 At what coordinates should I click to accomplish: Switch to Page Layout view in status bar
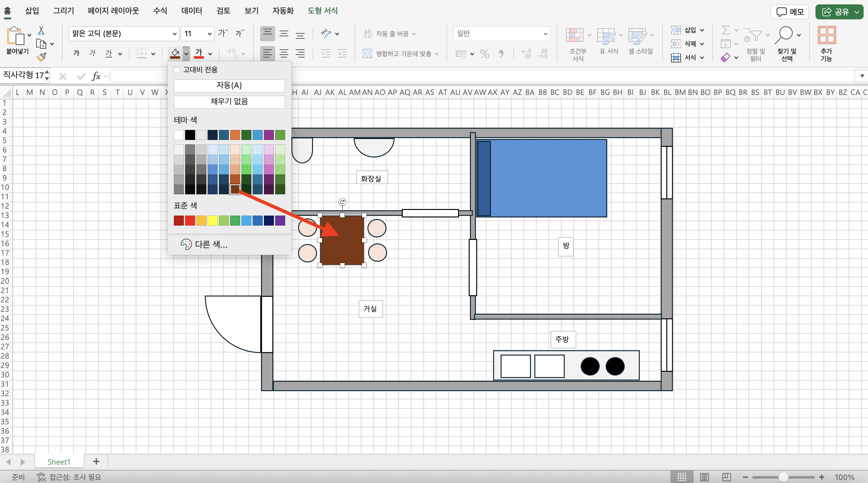704,477
